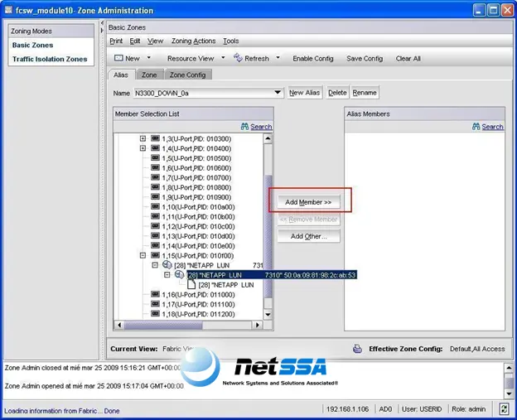Select port icon for 1,5(U-Port,PID: 010500)
The width and height of the screenshot is (517, 420).
tap(155, 158)
